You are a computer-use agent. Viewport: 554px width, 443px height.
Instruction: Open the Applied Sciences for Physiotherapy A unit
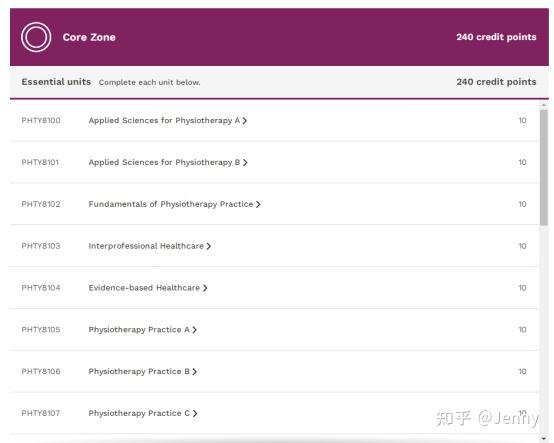pyautogui.click(x=164, y=120)
